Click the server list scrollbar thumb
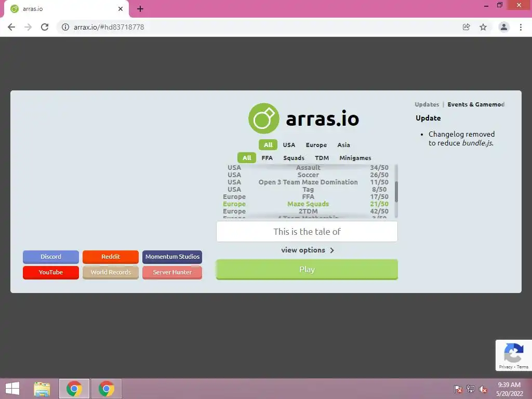This screenshot has width=532, height=399. 396,192
